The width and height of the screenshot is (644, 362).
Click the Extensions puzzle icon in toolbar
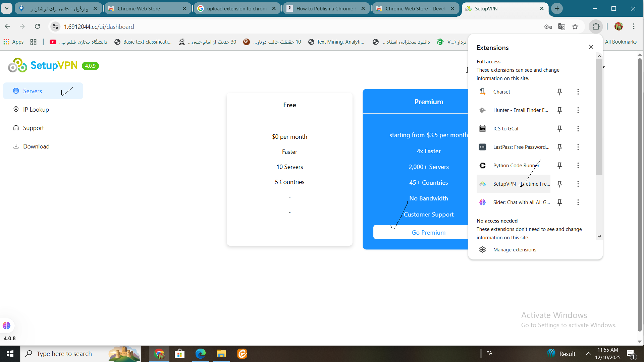(596, 26)
